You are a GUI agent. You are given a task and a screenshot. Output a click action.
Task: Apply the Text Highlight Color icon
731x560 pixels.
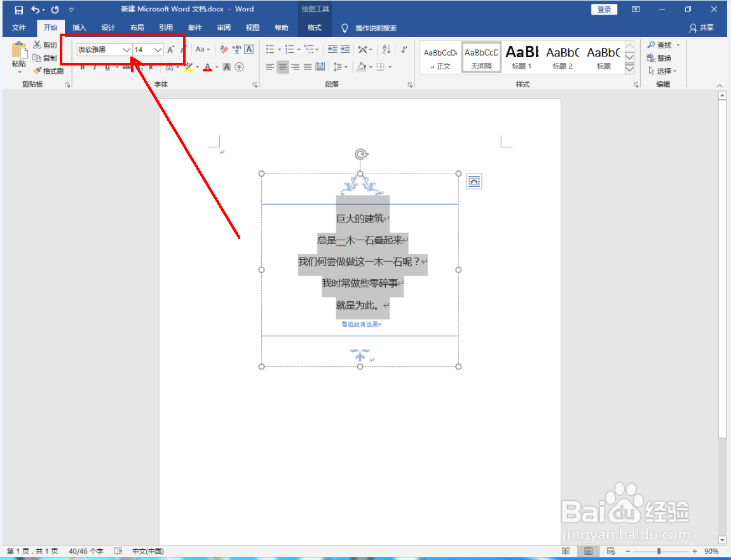[188, 66]
